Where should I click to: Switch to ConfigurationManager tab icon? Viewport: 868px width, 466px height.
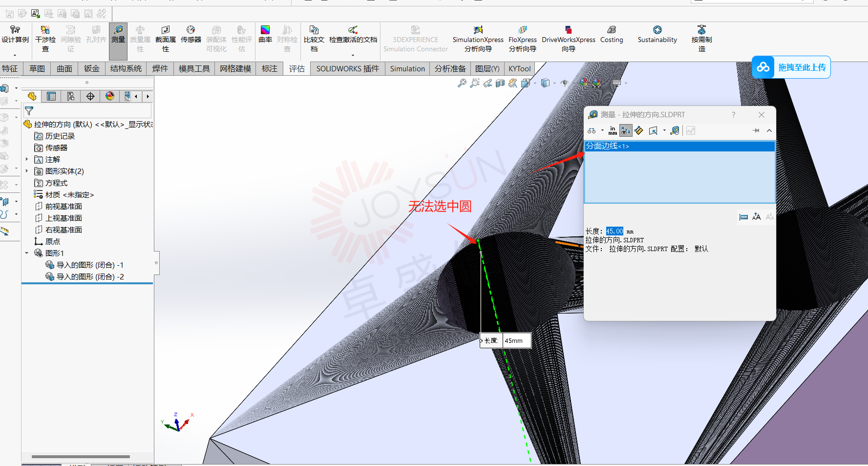click(71, 96)
